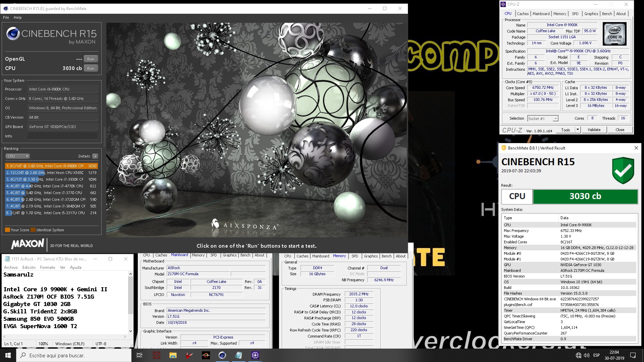Switch to Cinebench via its taskbar icon
The width and height of the screenshot is (644, 362).
[222, 355]
